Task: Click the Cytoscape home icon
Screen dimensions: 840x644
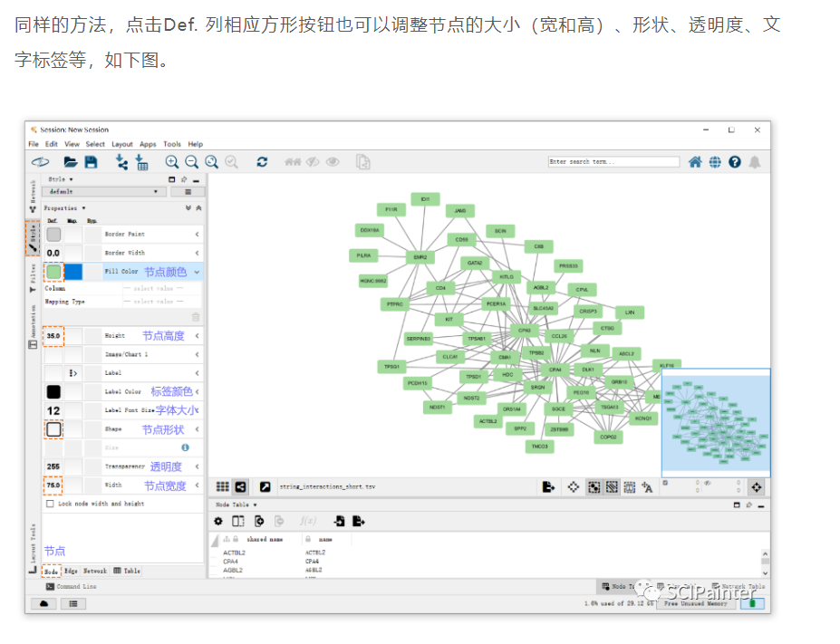Action: 695,161
